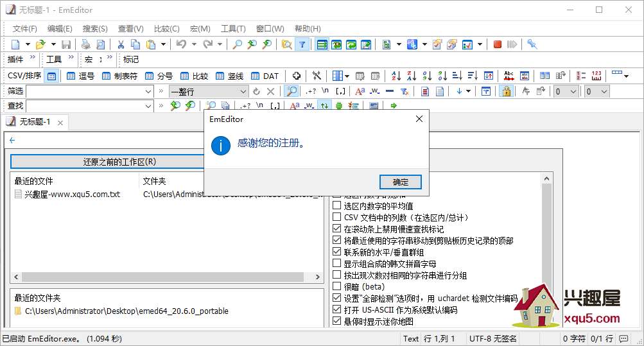Screen dimensions: 644x346
Task: Toggle the padlock icon in filter toolbar
Action: pos(507,91)
